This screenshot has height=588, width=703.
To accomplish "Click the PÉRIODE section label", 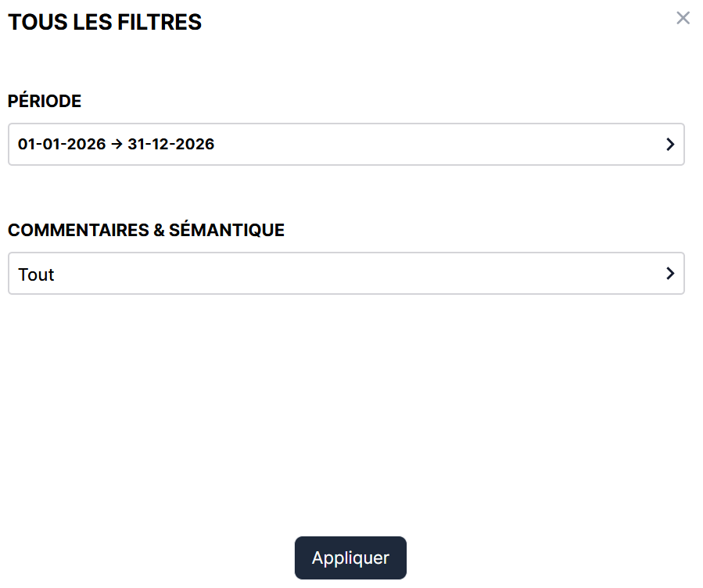I will click(45, 102).
